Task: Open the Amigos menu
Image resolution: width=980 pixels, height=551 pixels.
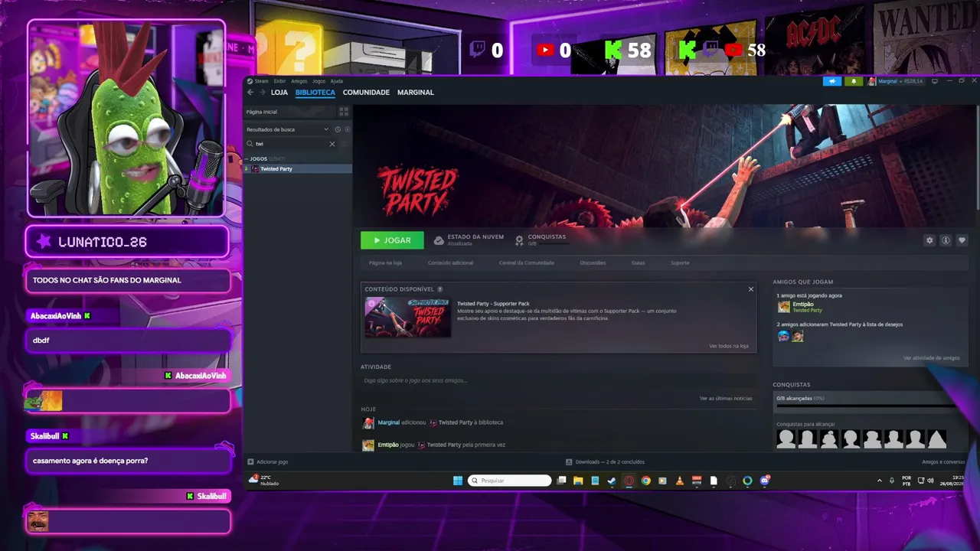Action: click(299, 81)
